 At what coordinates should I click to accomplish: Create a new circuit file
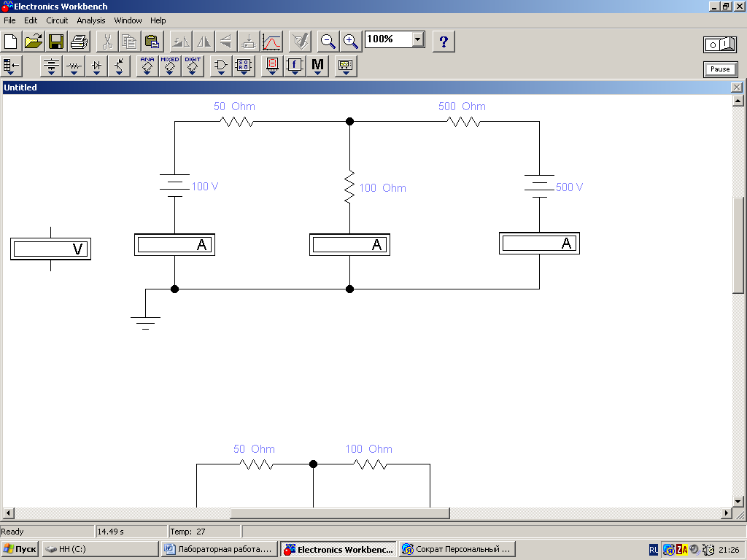point(10,42)
